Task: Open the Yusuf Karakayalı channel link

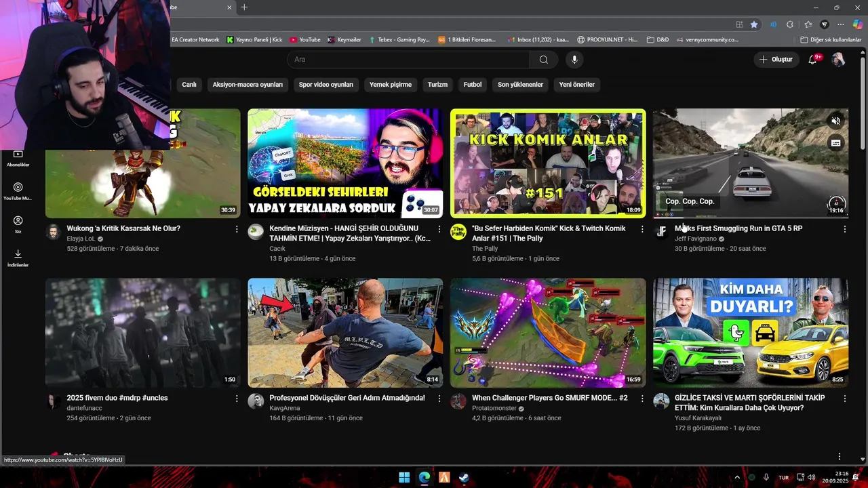Action: pyautogui.click(x=698, y=418)
